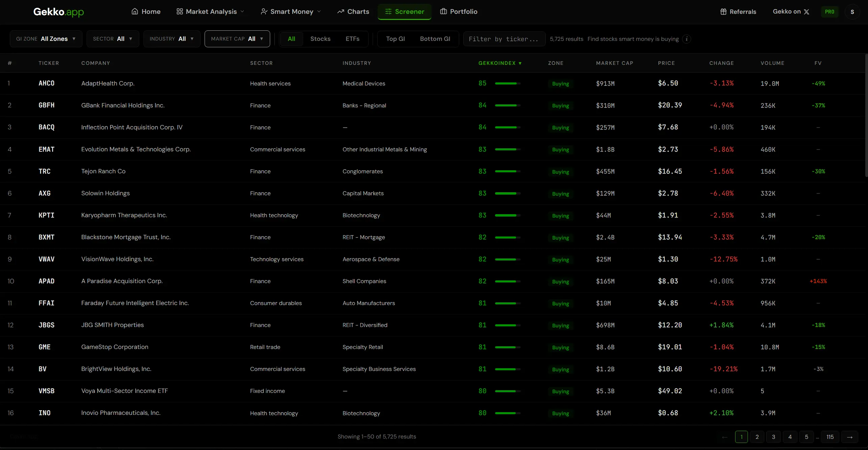Sort by the Price column header

pos(666,63)
